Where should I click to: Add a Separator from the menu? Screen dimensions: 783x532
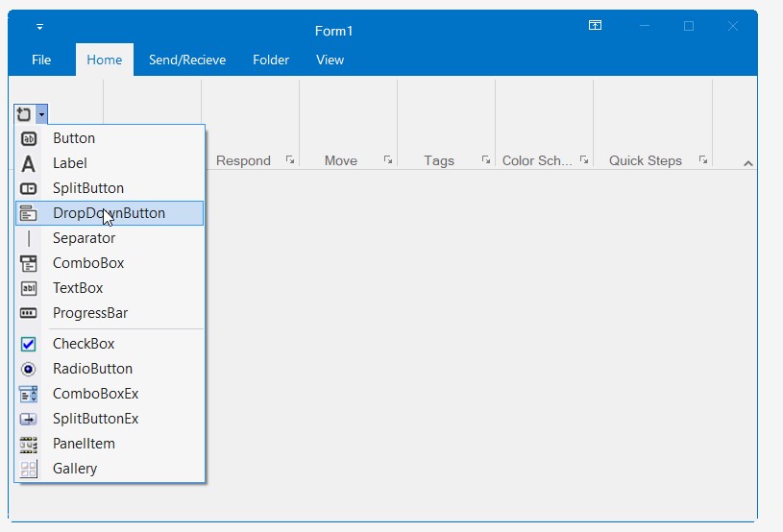[x=110, y=238]
